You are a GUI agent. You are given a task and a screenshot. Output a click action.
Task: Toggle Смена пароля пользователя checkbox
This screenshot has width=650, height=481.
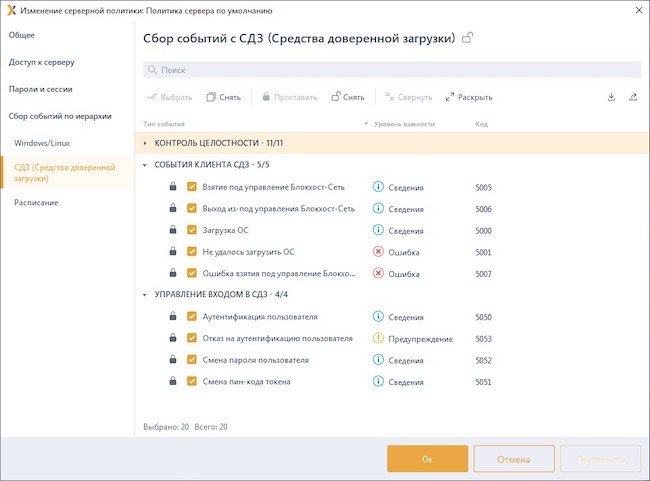coord(192,360)
